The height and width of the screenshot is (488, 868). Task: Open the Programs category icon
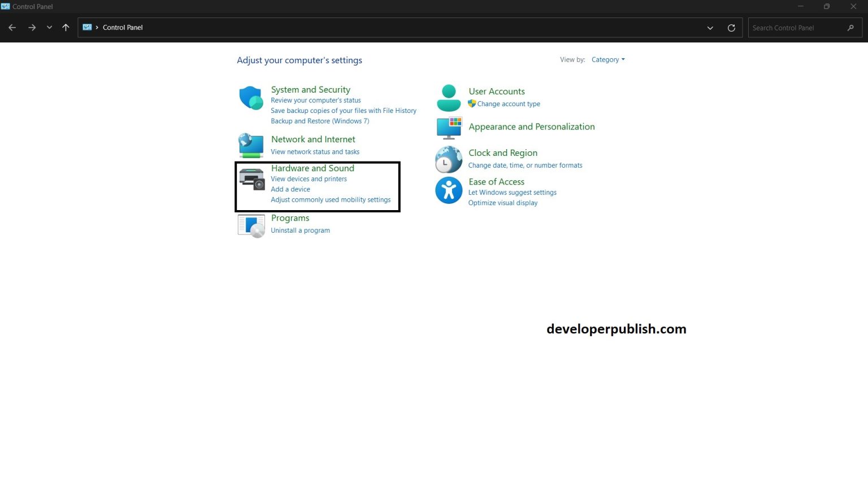[x=251, y=225]
